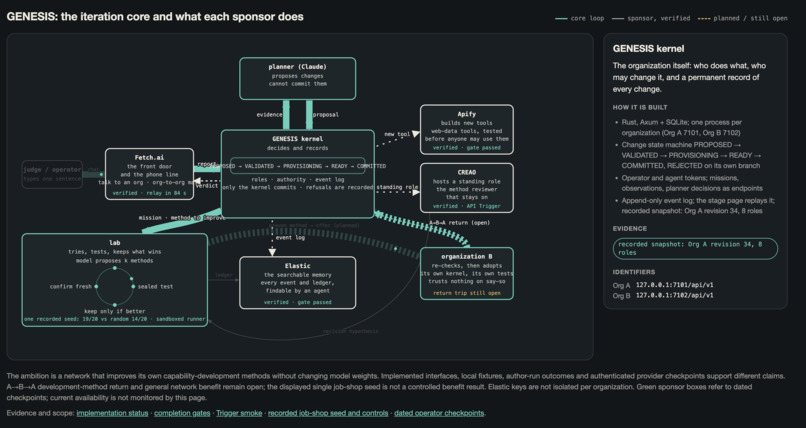Click the EVIDENCE section heading
This screenshot has width=806, height=428.
click(630, 229)
